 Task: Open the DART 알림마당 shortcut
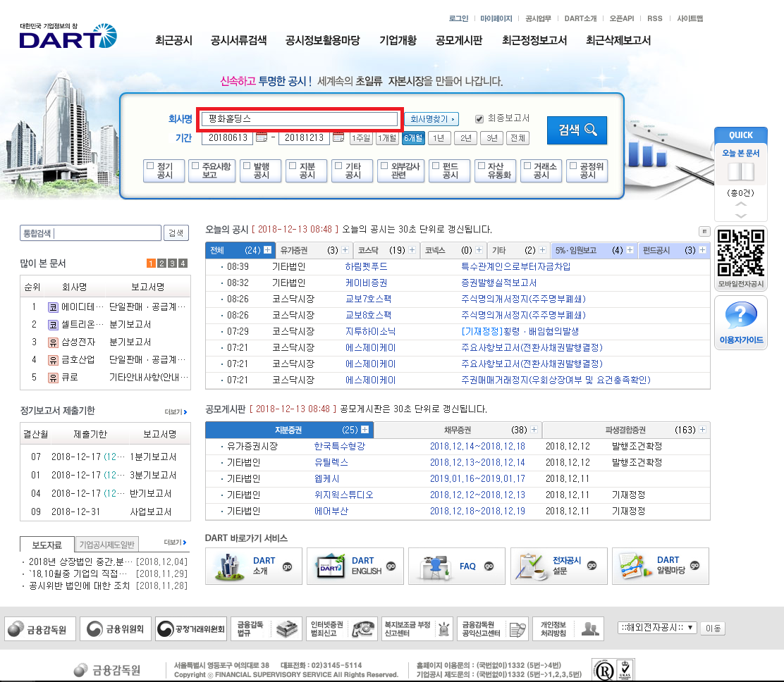pos(661,566)
